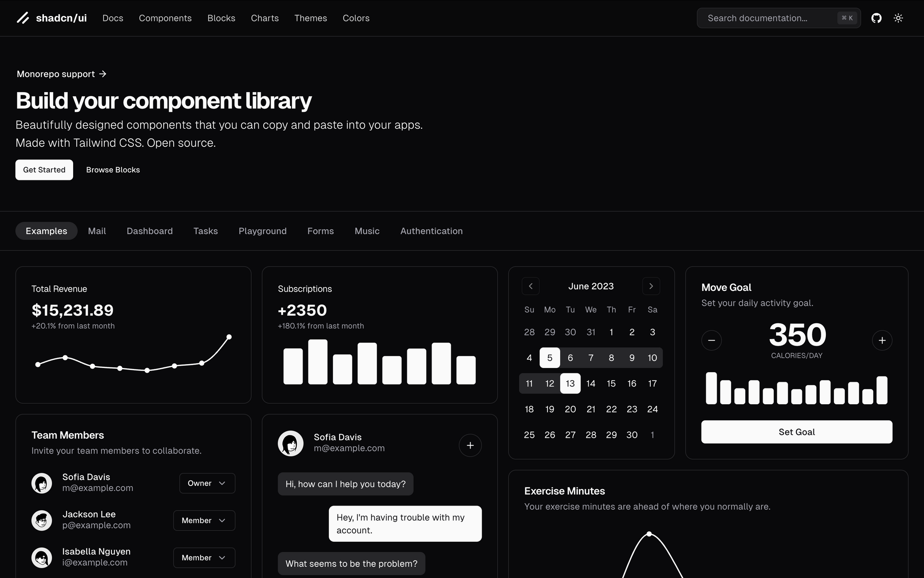Open Isabella Nguyen's Member role dropdown
The height and width of the screenshot is (578, 924).
click(x=204, y=558)
